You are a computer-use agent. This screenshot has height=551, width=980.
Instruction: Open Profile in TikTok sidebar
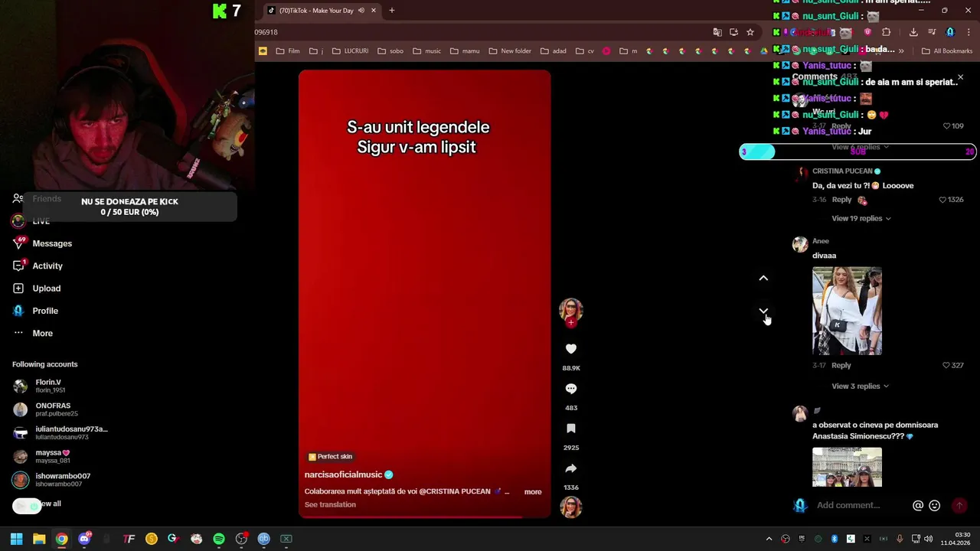pos(45,311)
